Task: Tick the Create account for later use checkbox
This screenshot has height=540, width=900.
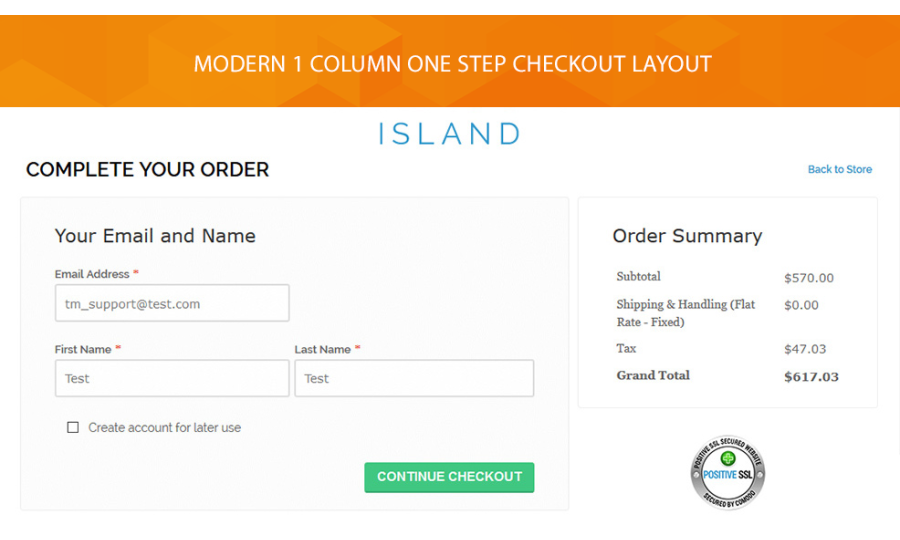Action: click(73, 427)
